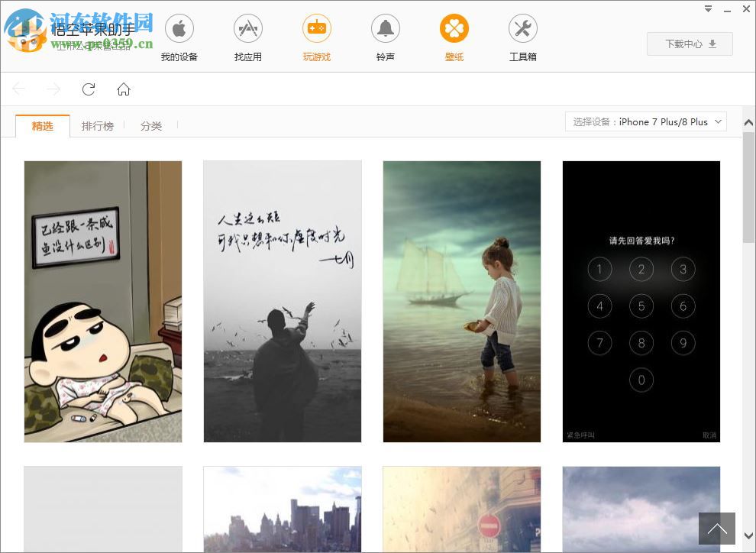This screenshot has width=756, height=553.
Task: Click the 下载中心 download center button
Action: click(x=690, y=44)
